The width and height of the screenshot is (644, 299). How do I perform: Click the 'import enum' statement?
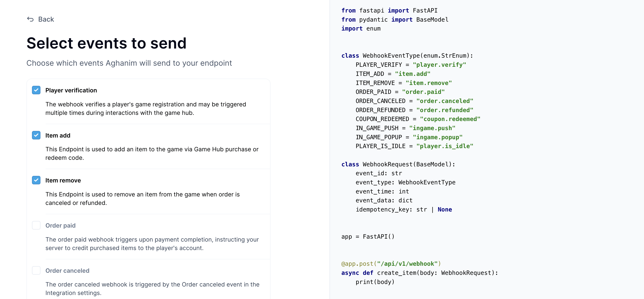[361, 29]
